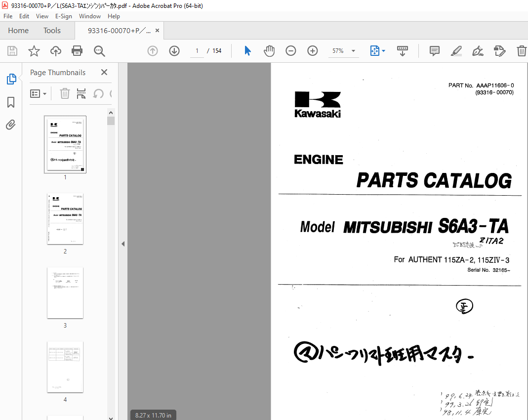
Task: Go to previous page arrow
Action: point(153,51)
